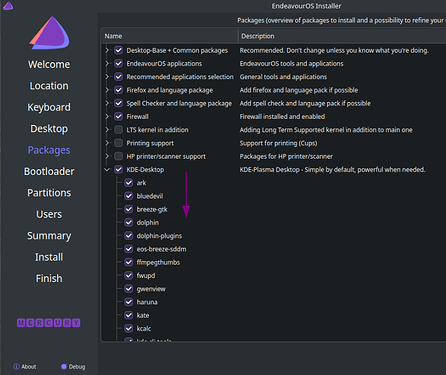Click the small EndeavourOS title bar icon
The height and width of the screenshot is (375, 446).
8,6
